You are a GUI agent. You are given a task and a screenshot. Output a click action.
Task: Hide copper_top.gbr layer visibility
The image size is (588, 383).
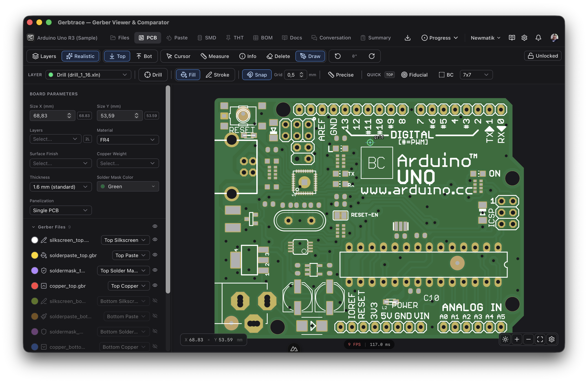tap(155, 286)
